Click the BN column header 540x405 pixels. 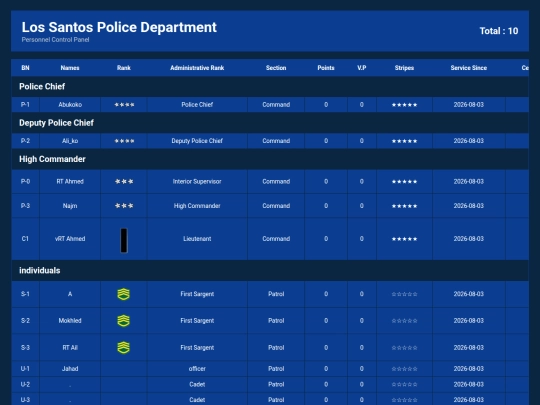click(x=25, y=68)
